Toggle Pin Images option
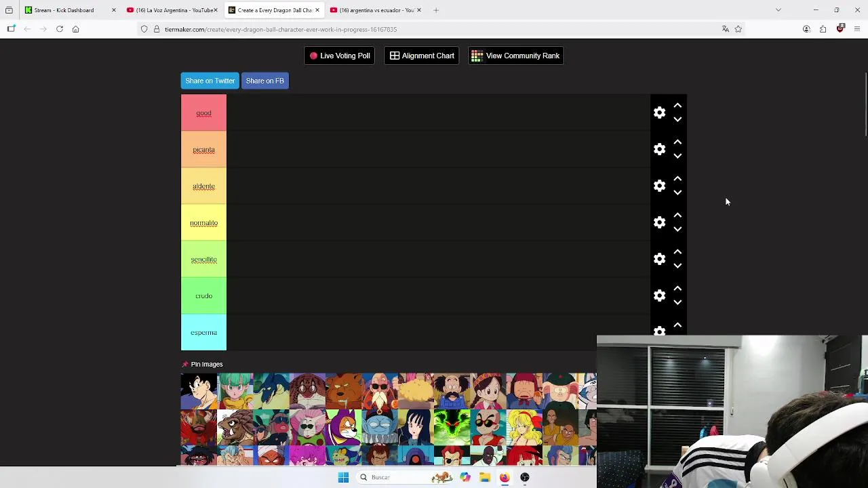868x488 pixels. 202,365
